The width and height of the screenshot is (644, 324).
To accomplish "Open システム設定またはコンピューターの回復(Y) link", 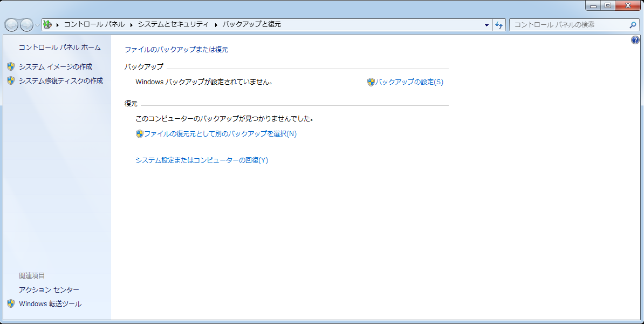I will [202, 160].
